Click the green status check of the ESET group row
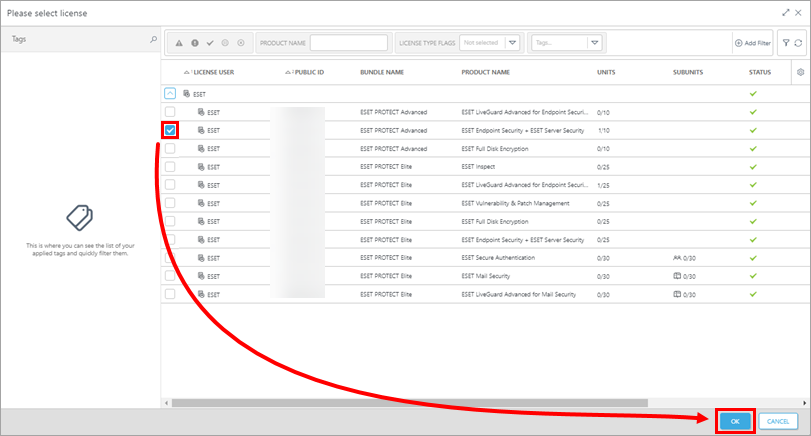Image resolution: width=811 pixels, height=436 pixels. [x=753, y=94]
